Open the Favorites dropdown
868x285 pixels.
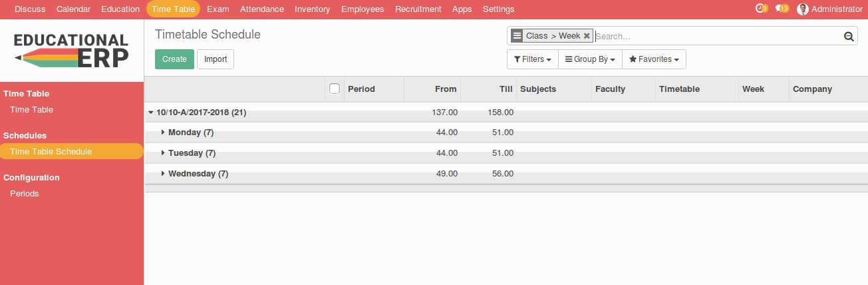[x=654, y=59]
